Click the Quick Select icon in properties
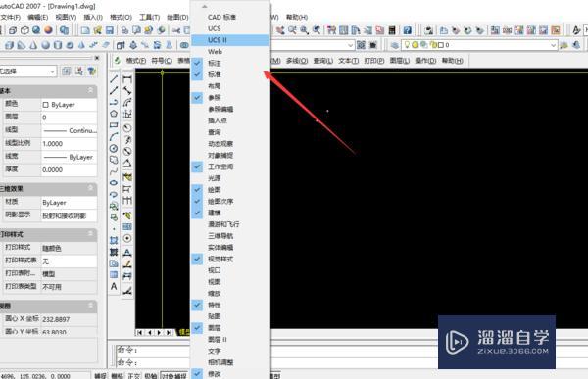The width and height of the screenshot is (588, 379). point(91,71)
